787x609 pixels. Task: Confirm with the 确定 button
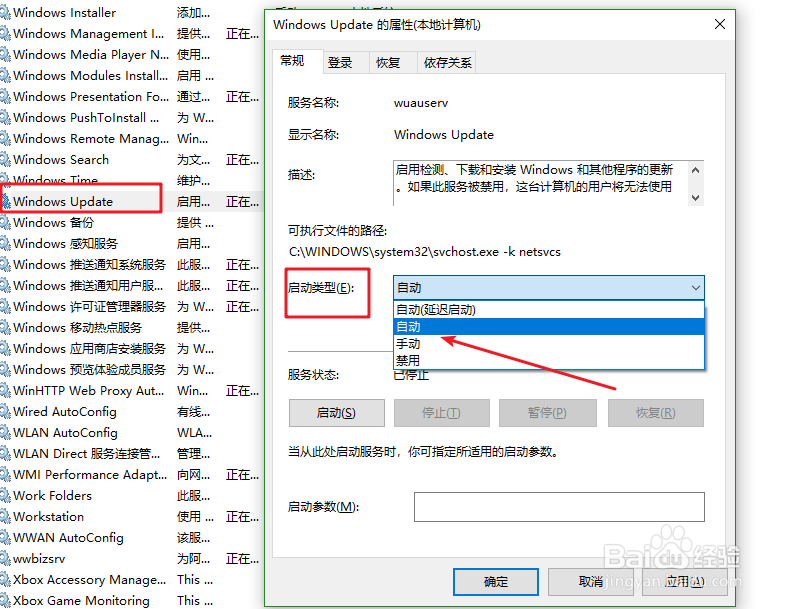[496, 582]
